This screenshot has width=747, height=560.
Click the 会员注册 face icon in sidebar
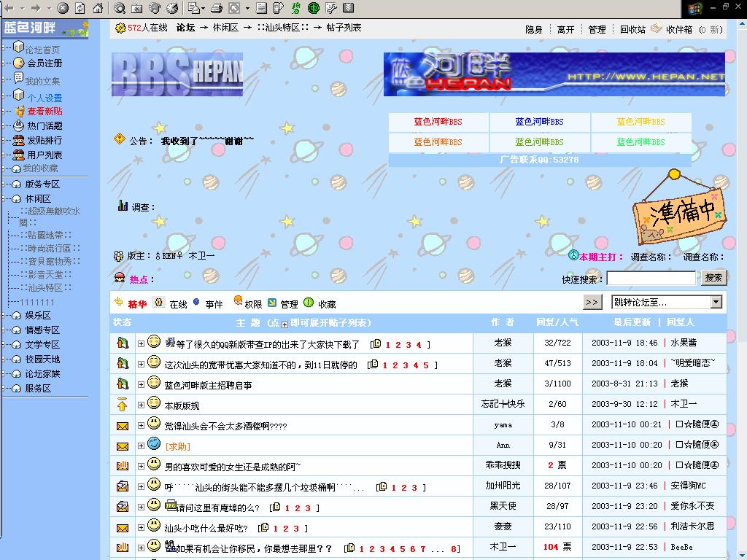(18, 63)
